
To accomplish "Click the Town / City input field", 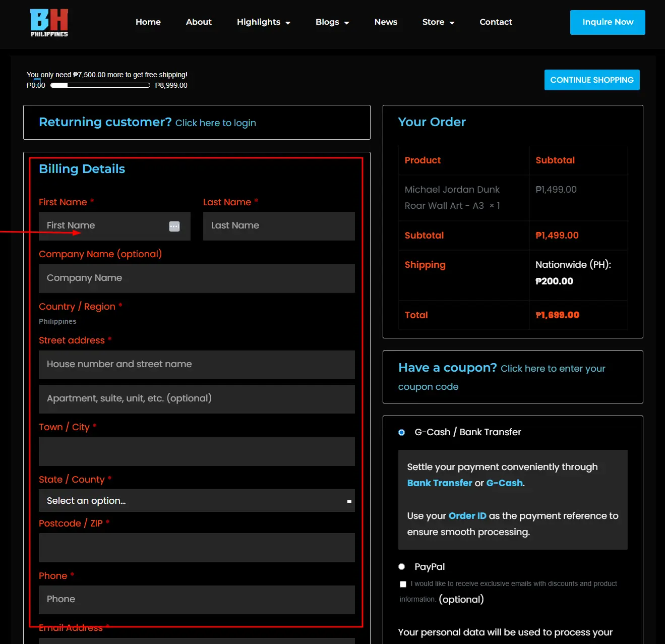I will pyautogui.click(x=197, y=451).
